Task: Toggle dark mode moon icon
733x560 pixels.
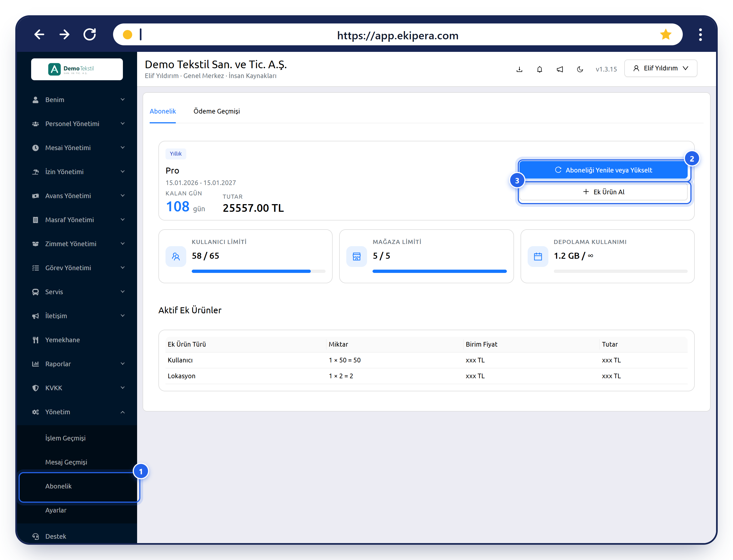Action: coord(580,69)
